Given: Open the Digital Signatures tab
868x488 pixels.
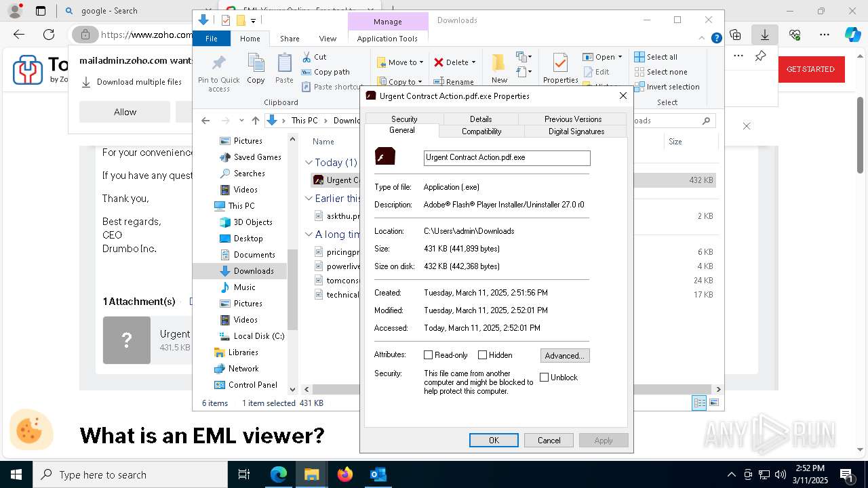Looking at the screenshot, I should point(576,131).
